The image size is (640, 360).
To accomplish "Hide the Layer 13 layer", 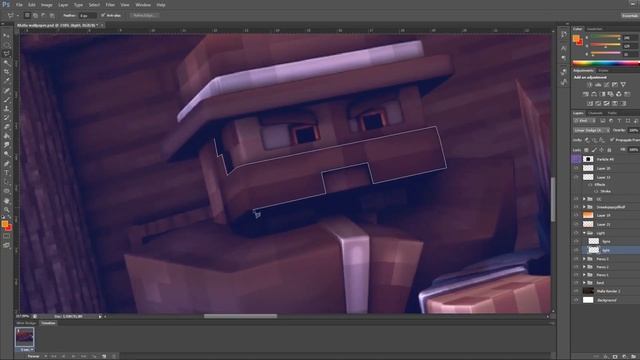I will pos(576,177).
